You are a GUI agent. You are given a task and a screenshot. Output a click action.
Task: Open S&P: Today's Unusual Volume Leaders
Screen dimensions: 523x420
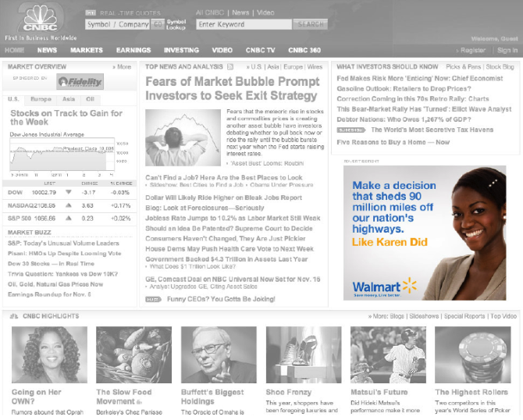tap(63, 244)
